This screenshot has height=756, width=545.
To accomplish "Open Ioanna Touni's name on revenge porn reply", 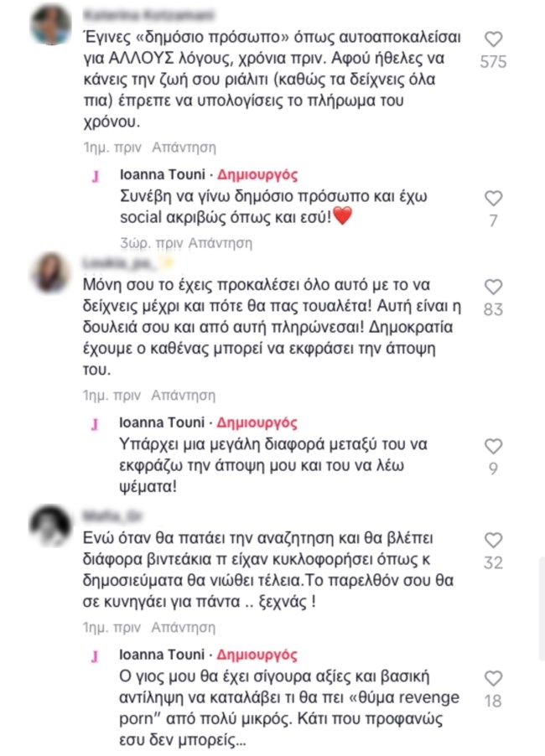I will pos(162,655).
